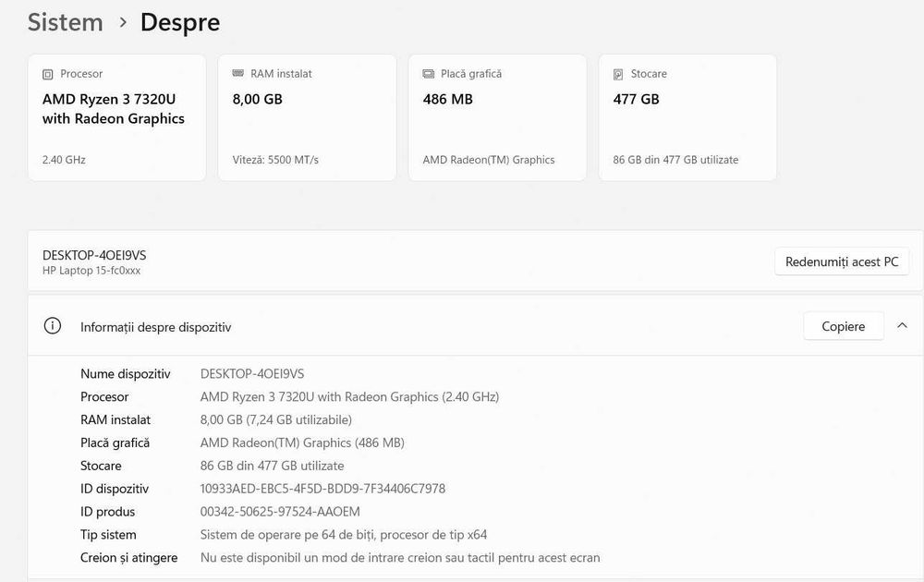The width and height of the screenshot is (924, 582).
Task: Click the Stocare drive icon
Action: pos(618,74)
